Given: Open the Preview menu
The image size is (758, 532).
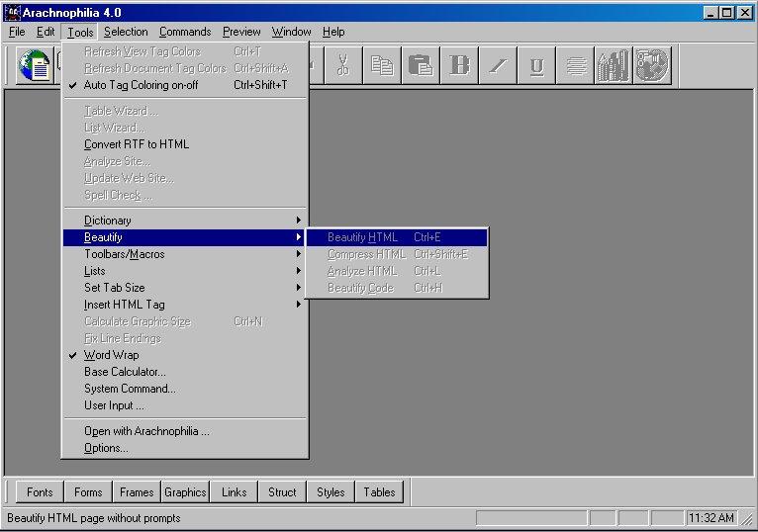Looking at the screenshot, I should pos(241,32).
